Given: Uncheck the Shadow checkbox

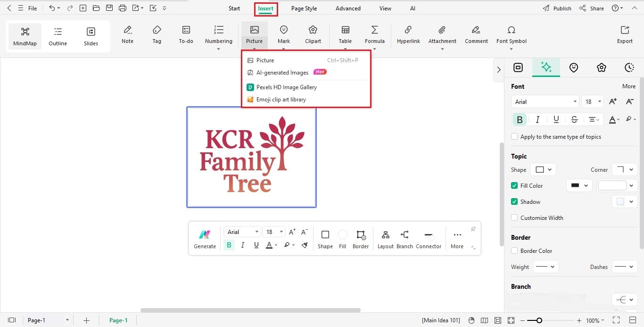Looking at the screenshot, I should click(514, 201).
